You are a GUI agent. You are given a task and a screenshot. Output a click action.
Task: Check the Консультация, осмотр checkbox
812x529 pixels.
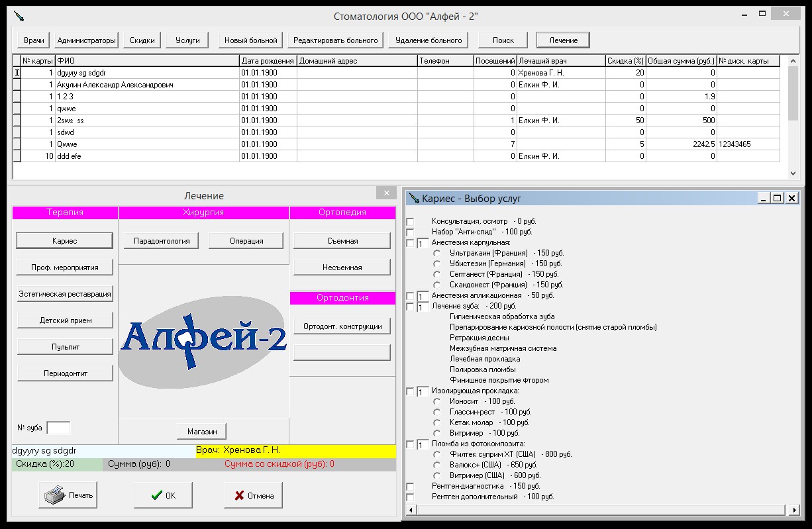410,222
